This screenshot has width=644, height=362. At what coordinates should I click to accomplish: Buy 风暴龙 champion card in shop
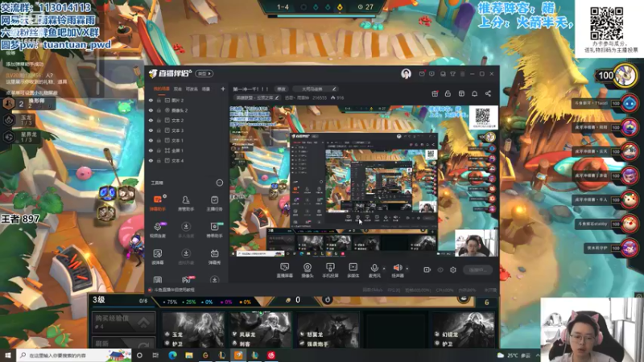coord(260,330)
